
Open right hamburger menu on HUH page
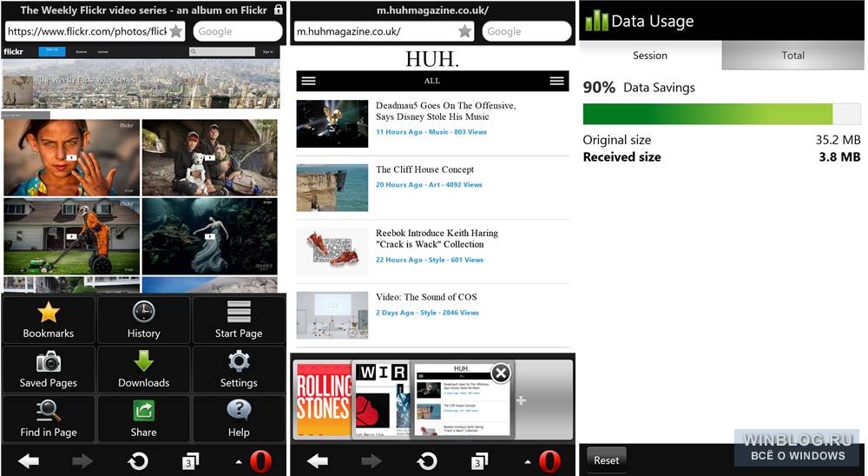(557, 81)
